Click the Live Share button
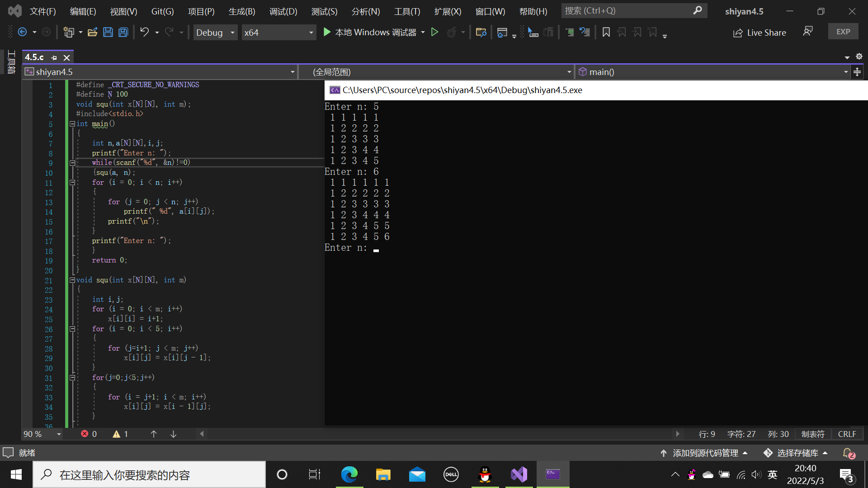The image size is (868, 488). (759, 33)
